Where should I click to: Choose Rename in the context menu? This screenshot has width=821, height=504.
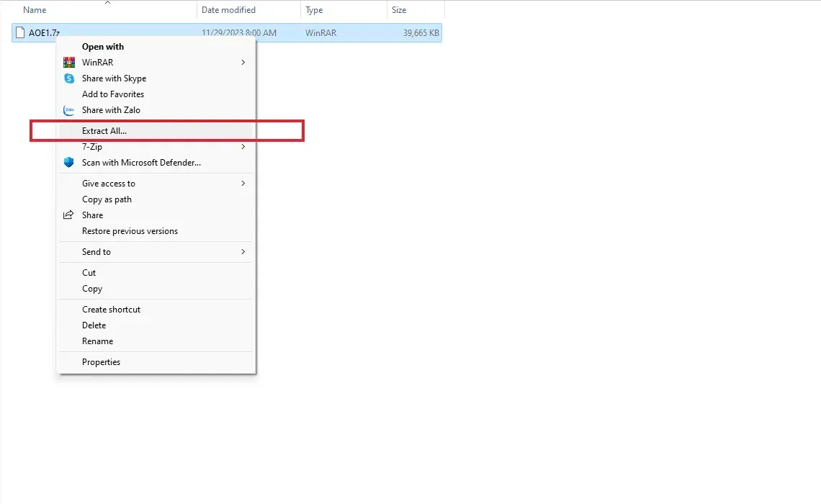click(97, 341)
